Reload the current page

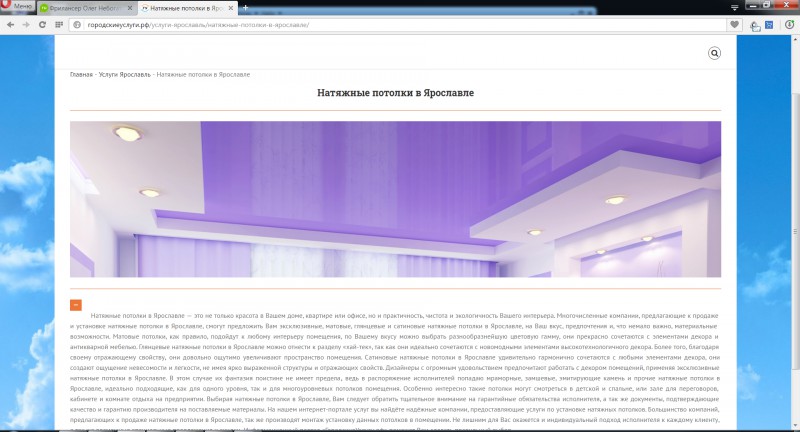pos(42,24)
